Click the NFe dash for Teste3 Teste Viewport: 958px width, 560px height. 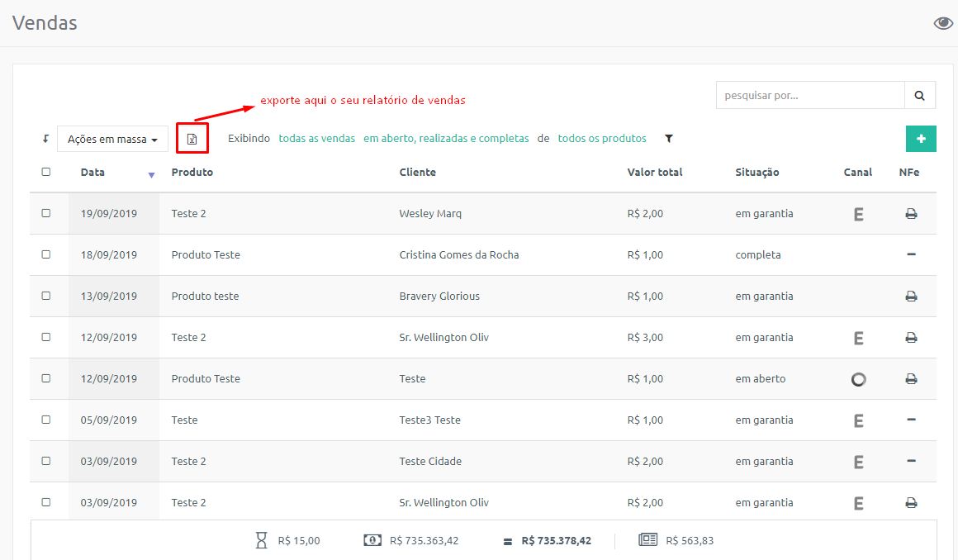(x=911, y=420)
